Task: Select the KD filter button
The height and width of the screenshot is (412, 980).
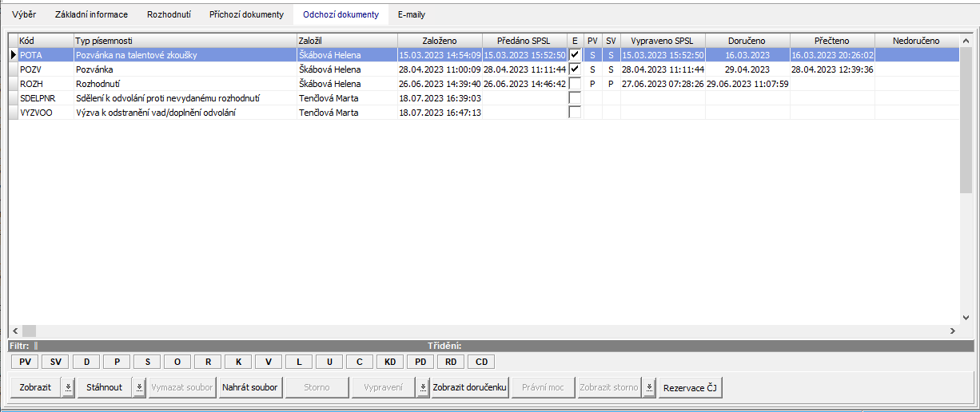Action: (x=390, y=362)
